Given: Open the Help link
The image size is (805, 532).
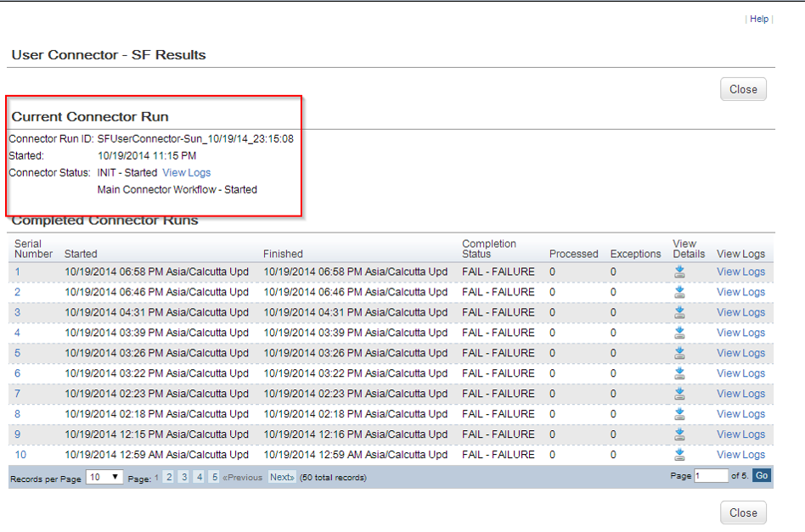Looking at the screenshot, I should (x=759, y=19).
